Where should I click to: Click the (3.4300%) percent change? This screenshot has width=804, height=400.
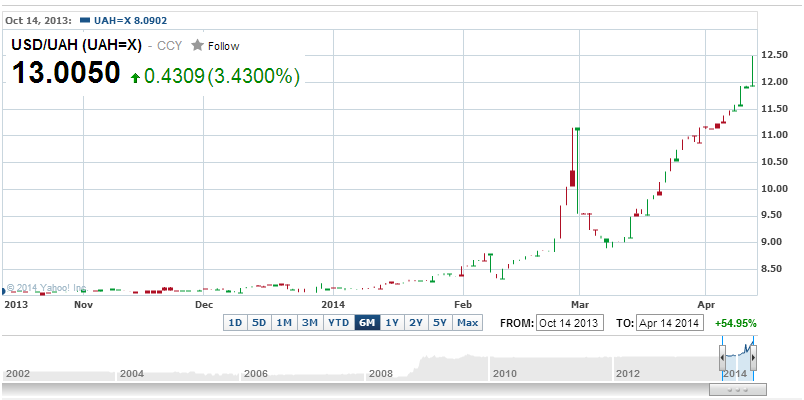coord(253,77)
